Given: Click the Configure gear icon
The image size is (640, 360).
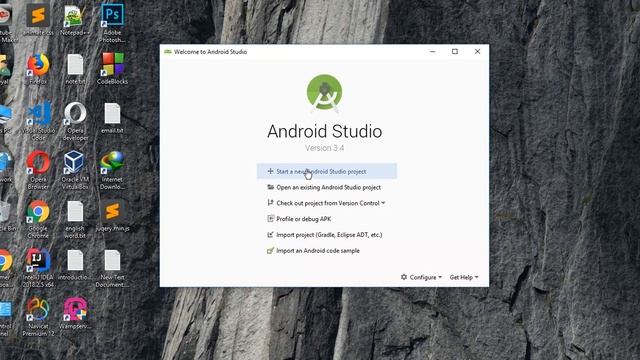Looking at the screenshot, I should pyautogui.click(x=404, y=277).
